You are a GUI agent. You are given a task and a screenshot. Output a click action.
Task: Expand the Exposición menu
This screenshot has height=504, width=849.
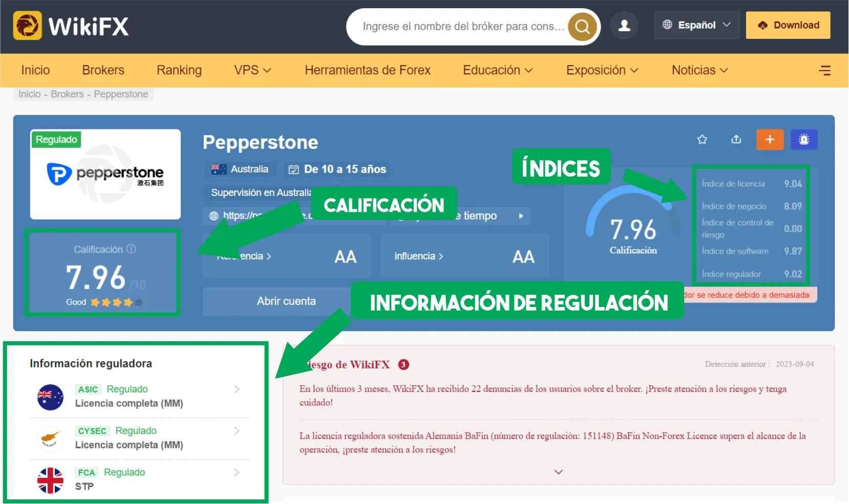pos(602,70)
